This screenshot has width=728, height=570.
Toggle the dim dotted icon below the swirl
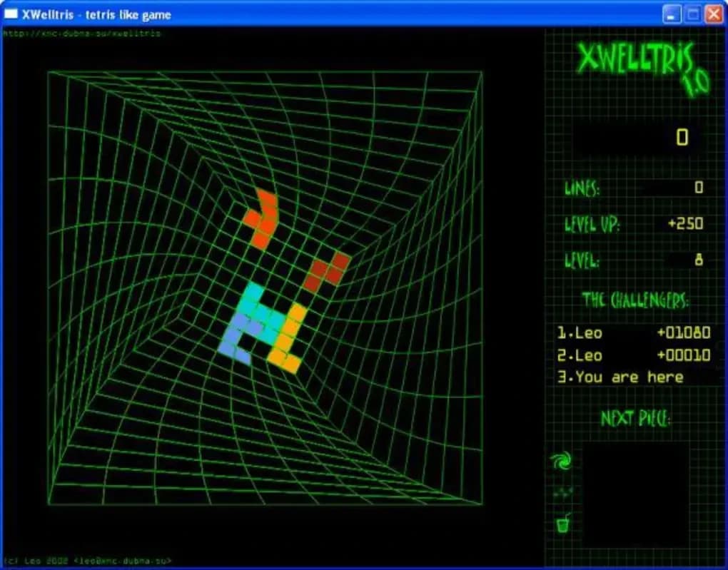tap(562, 492)
